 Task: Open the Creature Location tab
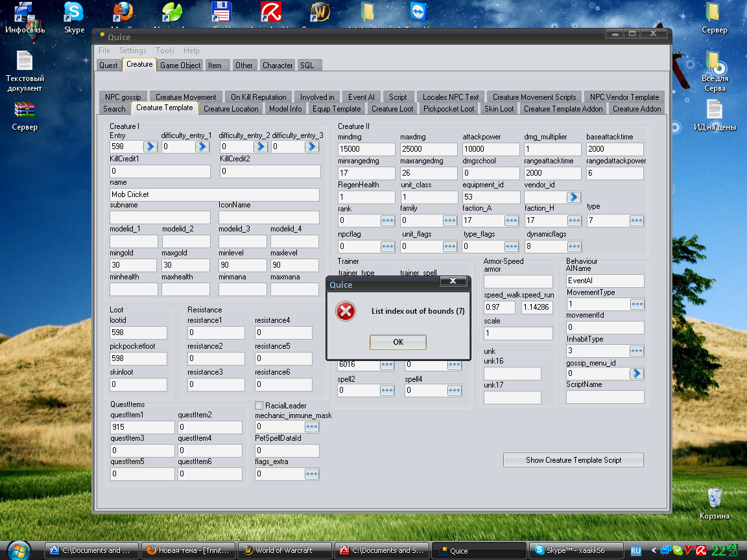tap(231, 109)
